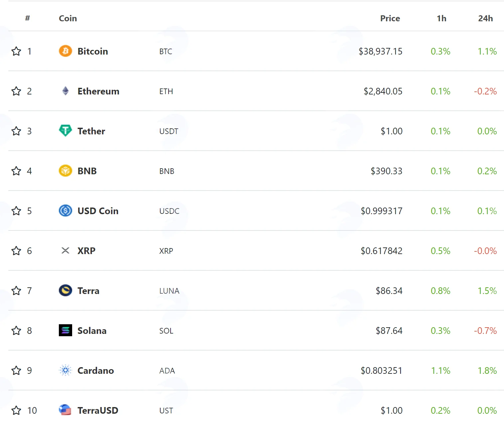This screenshot has width=504, height=429.
Task: Click the Tether coin icon
Action: pyautogui.click(x=65, y=131)
